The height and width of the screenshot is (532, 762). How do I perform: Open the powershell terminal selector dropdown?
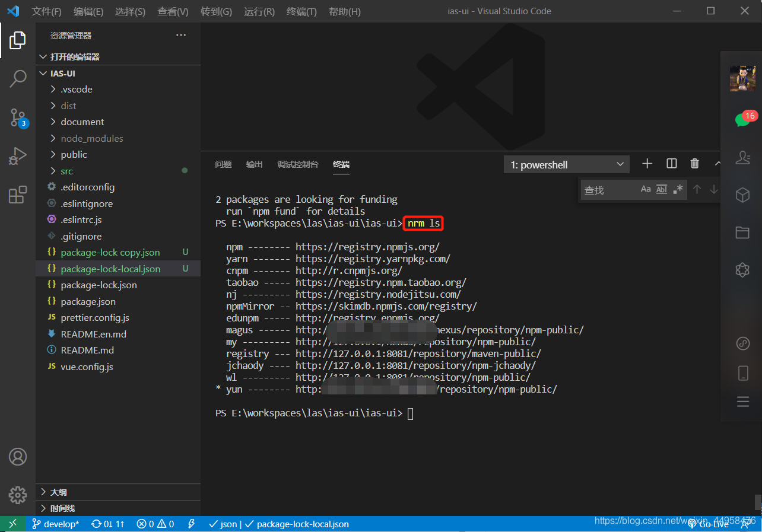click(567, 165)
